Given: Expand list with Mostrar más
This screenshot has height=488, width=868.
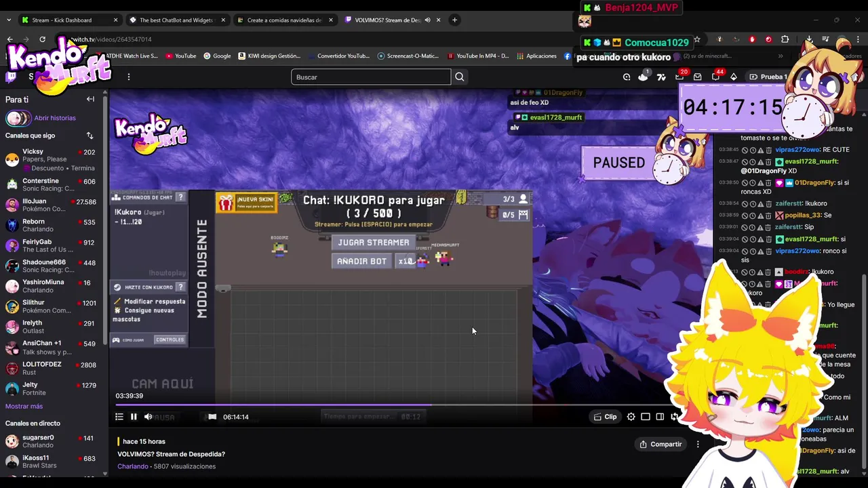Looking at the screenshot, I should pyautogui.click(x=24, y=406).
